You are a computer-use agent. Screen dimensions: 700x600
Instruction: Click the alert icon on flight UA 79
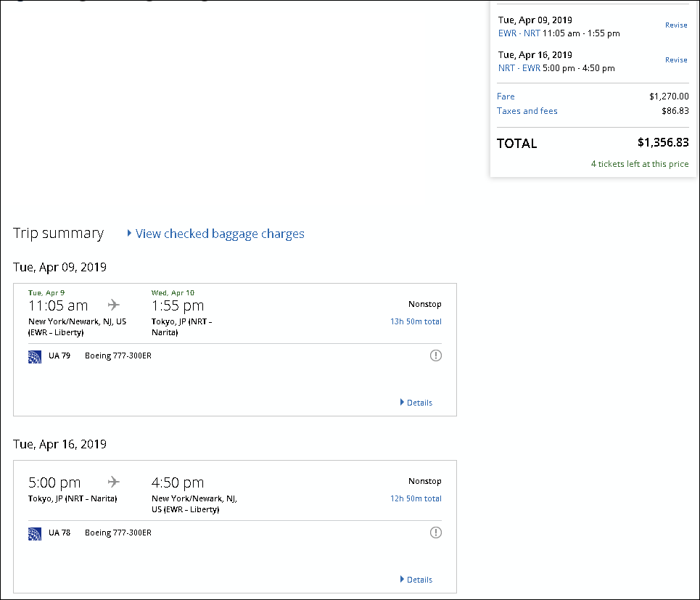(435, 356)
